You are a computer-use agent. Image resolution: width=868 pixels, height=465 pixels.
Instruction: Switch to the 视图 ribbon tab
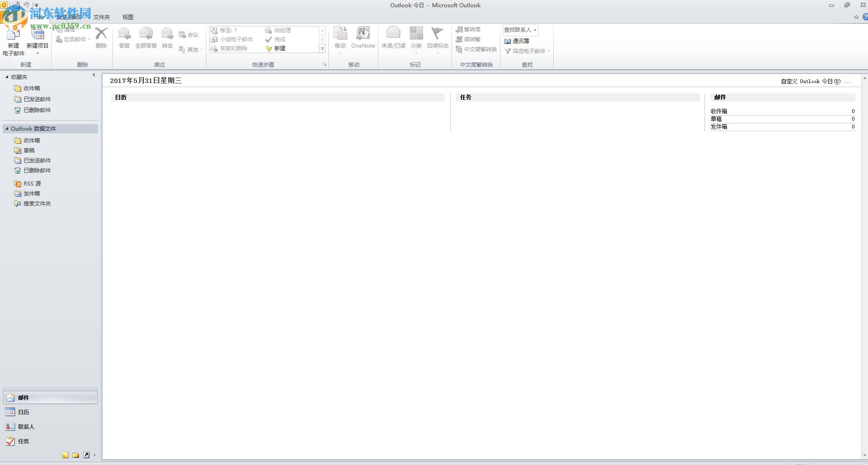(128, 17)
